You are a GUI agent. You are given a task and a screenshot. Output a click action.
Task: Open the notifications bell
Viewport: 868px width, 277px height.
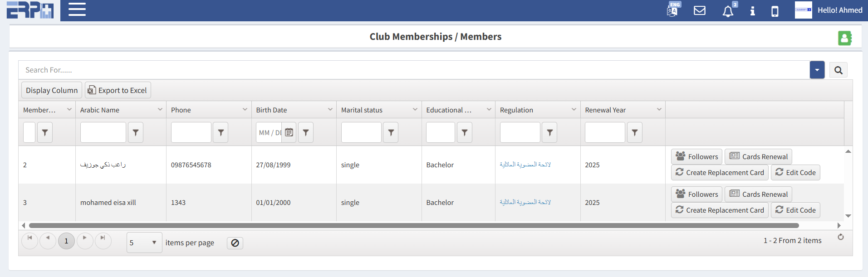[x=728, y=11]
